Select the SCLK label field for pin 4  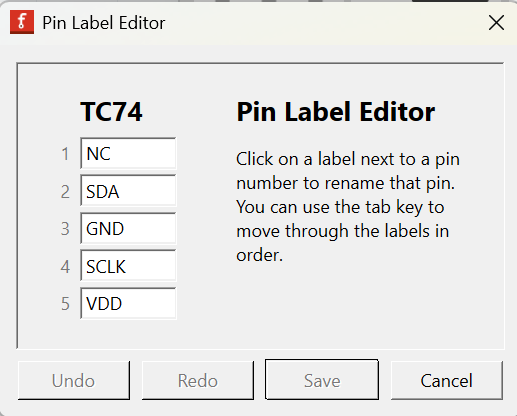(128, 266)
